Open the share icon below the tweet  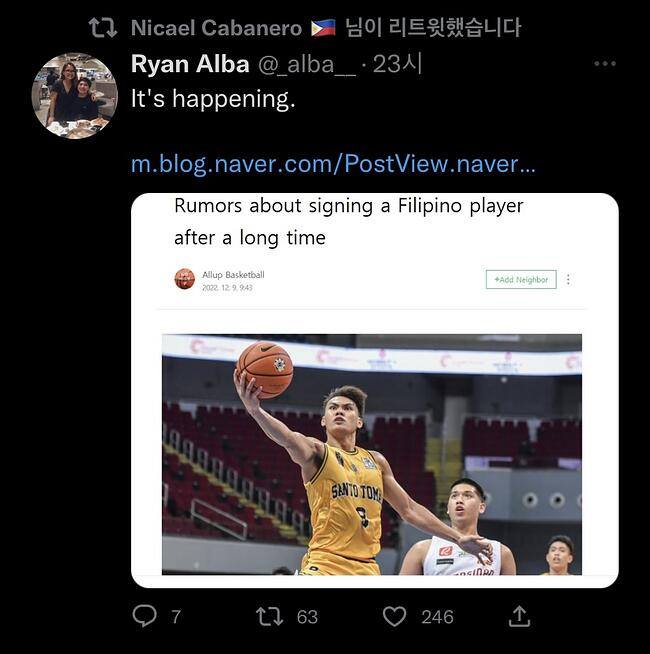click(519, 616)
